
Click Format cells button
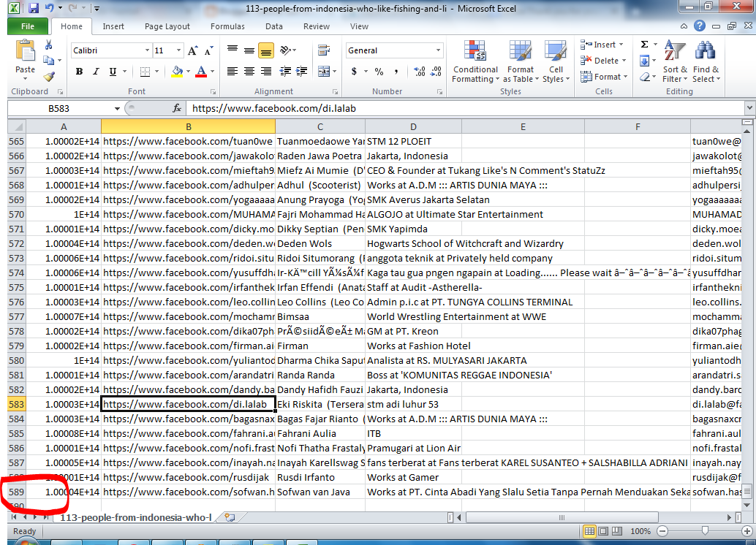[x=604, y=77]
